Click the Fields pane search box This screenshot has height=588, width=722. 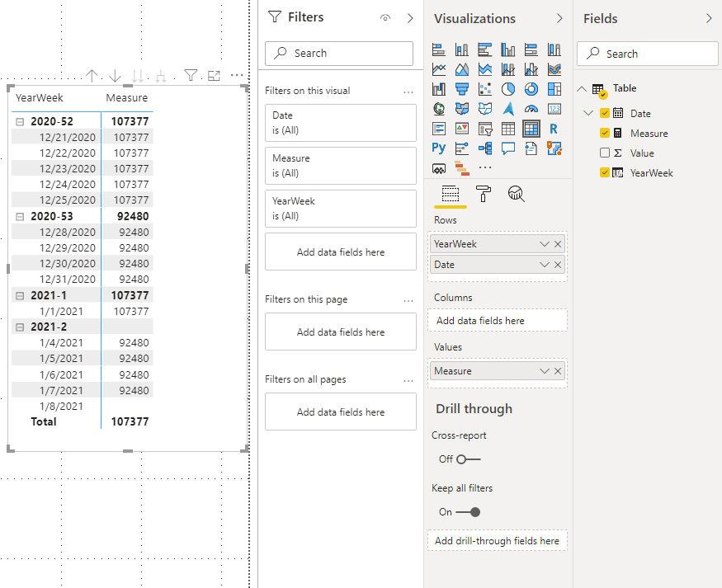648,54
